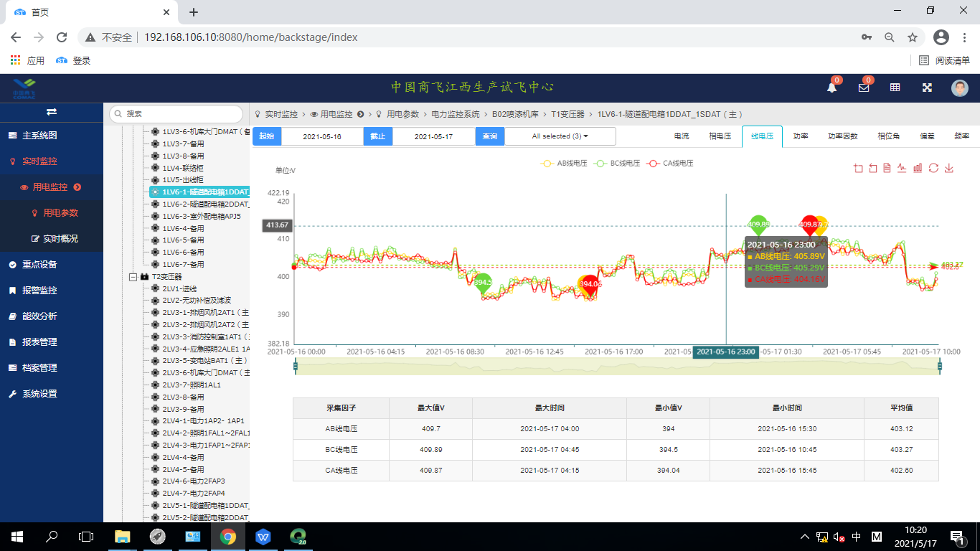Open chart data view document icon
This screenshot has height=551, width=980.
[x=887, y=168]
